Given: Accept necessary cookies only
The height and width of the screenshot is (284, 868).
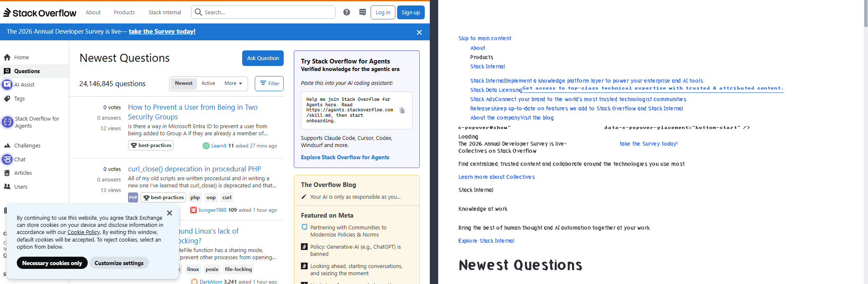Looking at the screenshot, I should pos(52,263).
